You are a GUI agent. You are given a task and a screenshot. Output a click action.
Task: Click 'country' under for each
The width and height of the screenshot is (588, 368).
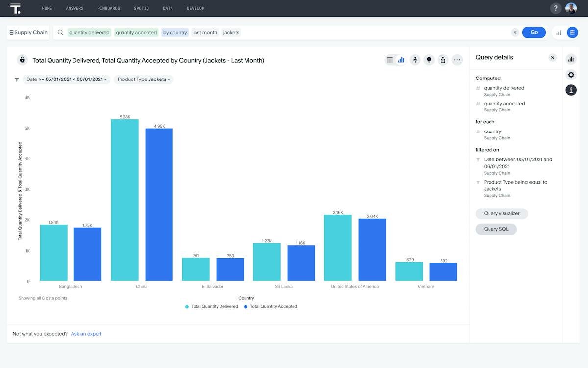coord(492,131)
